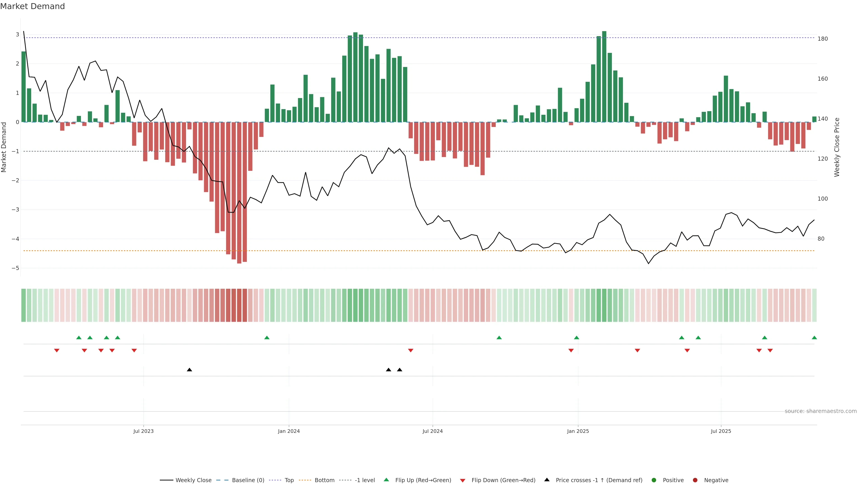Click Flip Down red triangle legend icon
The image size is (868, 488).
pyautogui.click(x=463, y=481)
